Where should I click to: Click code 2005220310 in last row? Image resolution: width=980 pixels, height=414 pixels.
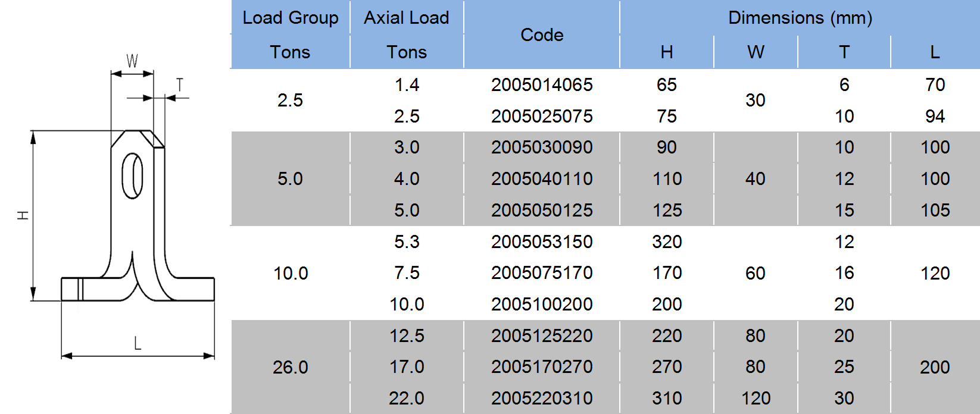[x=541, y=398]
